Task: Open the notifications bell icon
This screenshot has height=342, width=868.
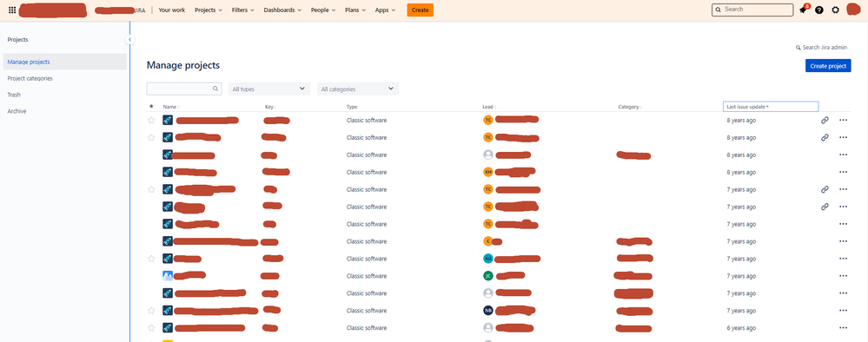Action: (803, 10)
